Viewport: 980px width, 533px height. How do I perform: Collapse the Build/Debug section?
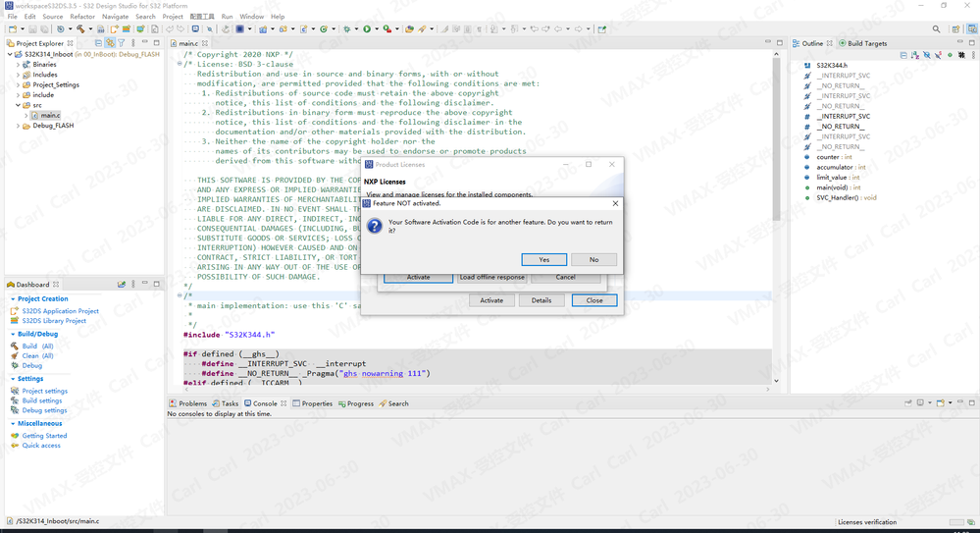point(13,334)
